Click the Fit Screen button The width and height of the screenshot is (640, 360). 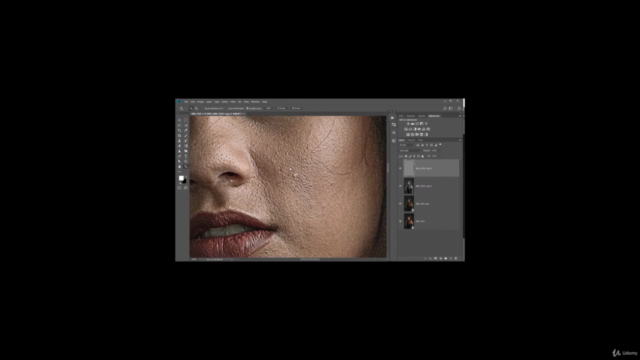(x=281, y=108)
